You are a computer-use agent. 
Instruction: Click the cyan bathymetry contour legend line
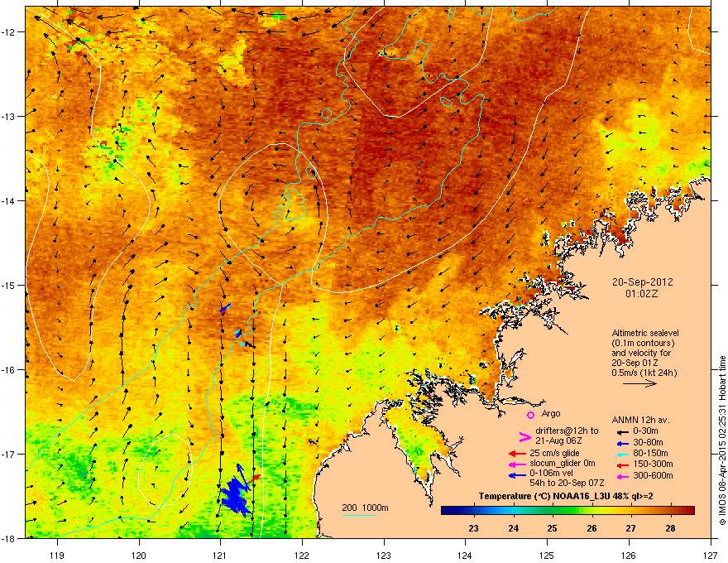point(359,515)
